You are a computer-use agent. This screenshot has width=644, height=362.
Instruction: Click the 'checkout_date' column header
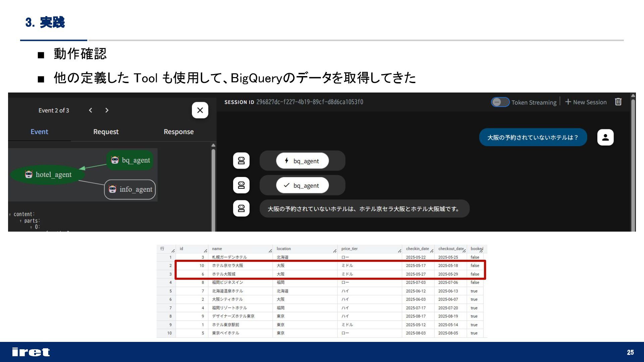pyautogui.click(x=451, y=249)
